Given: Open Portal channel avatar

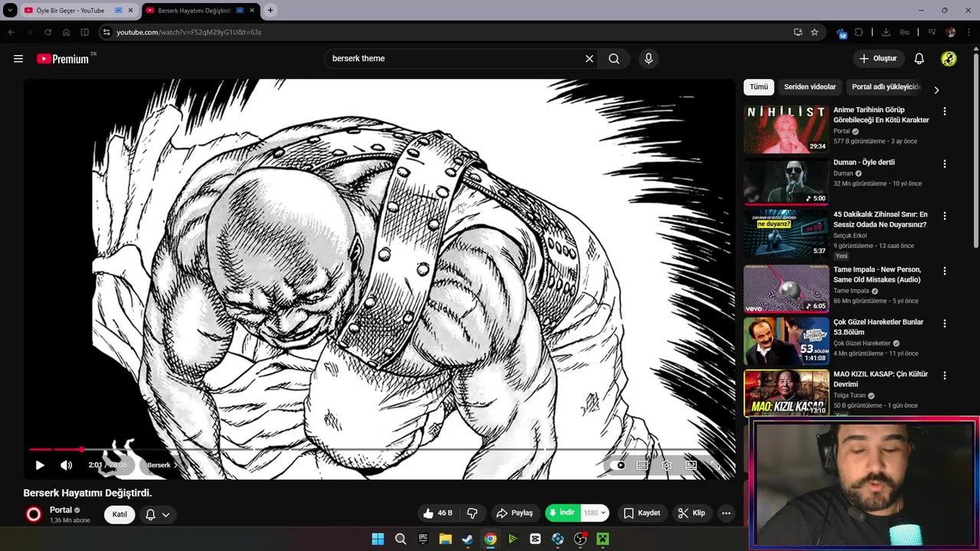Looking at the screenshot, I should [34, 514].
